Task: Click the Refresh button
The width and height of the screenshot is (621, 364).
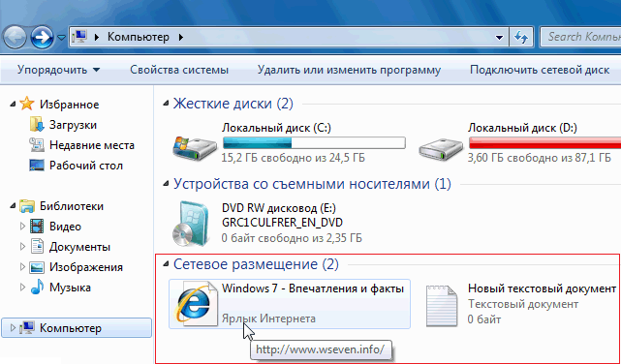Action: 521,38
